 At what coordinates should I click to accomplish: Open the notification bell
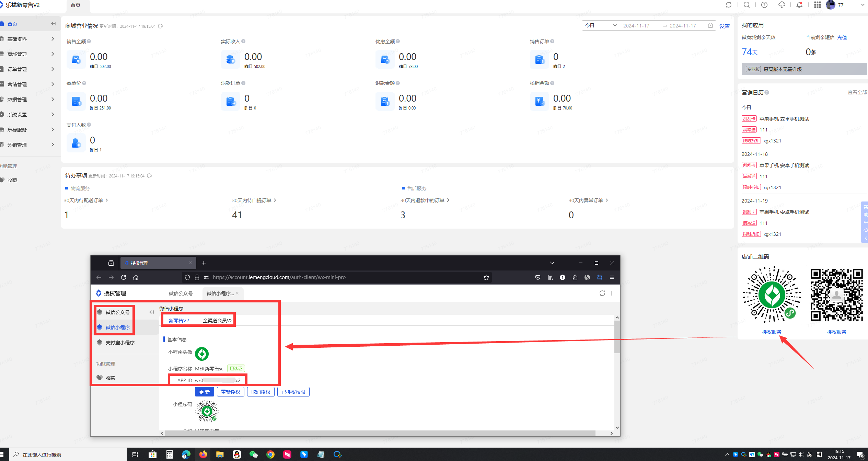click(799, 5)
